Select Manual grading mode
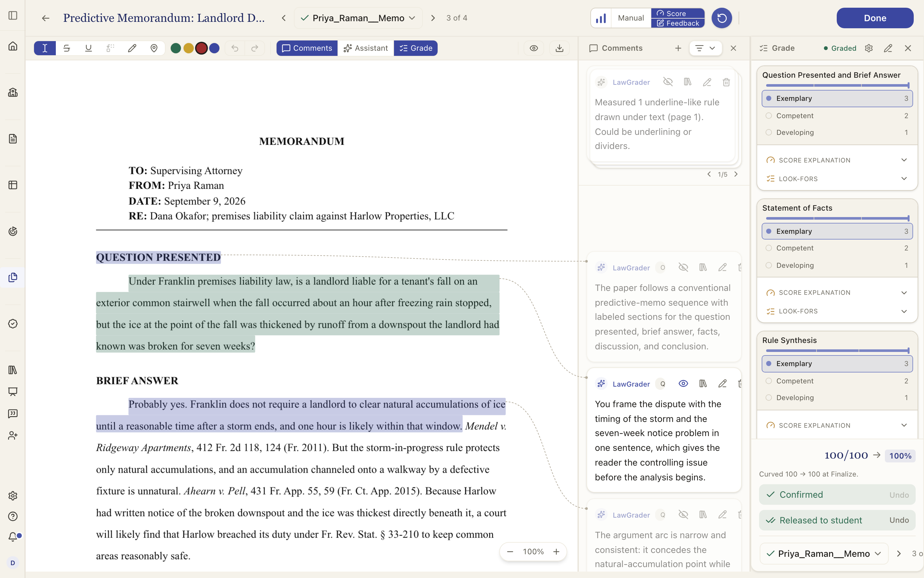924x578 pixels. [x=631, y=18]
